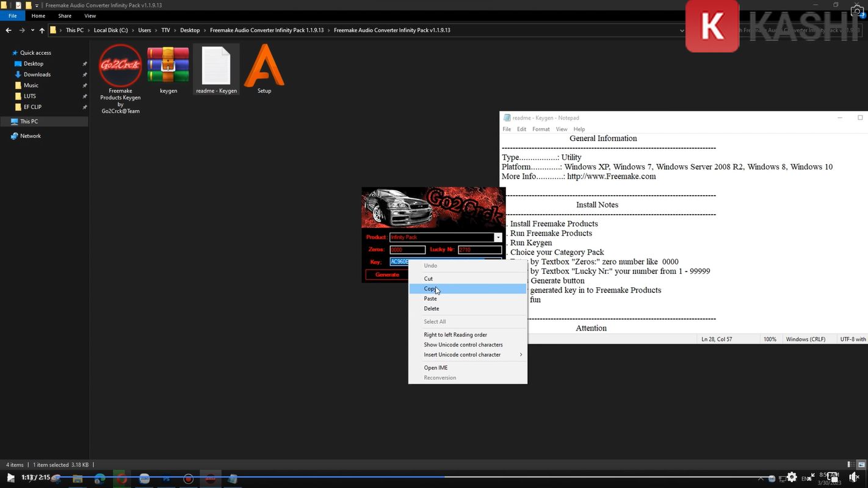Open the video settings gear icon
The image size is (868, 488).
[792, 478]
